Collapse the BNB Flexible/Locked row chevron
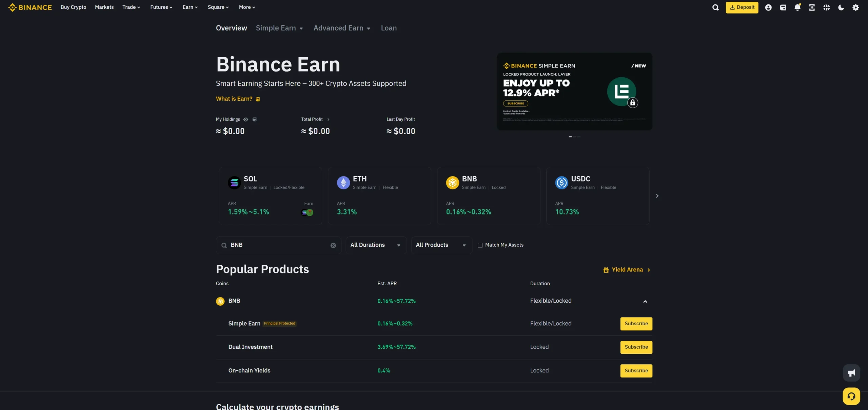 click(645, 302)
